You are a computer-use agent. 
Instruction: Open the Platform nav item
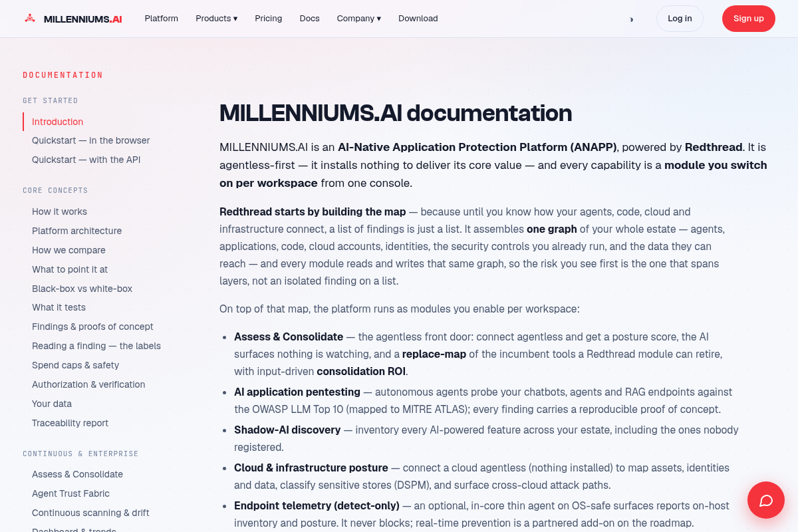click(162, 19)
